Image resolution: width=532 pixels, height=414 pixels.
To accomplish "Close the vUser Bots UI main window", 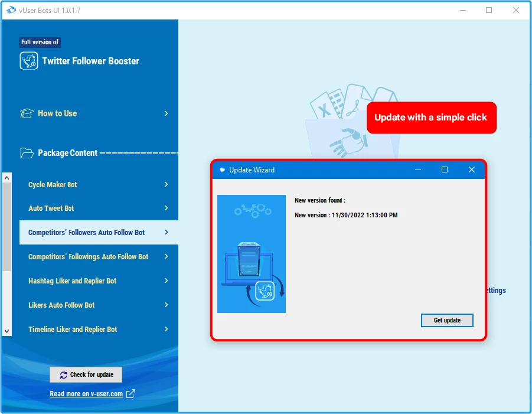I will [x=515, y=10].
